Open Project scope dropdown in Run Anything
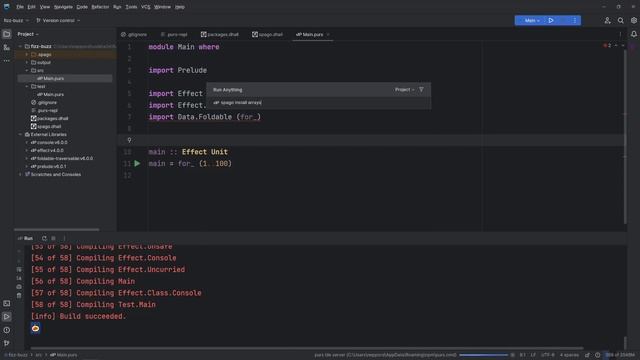This screenshot has height=360, width=640. tap(404, 89)
